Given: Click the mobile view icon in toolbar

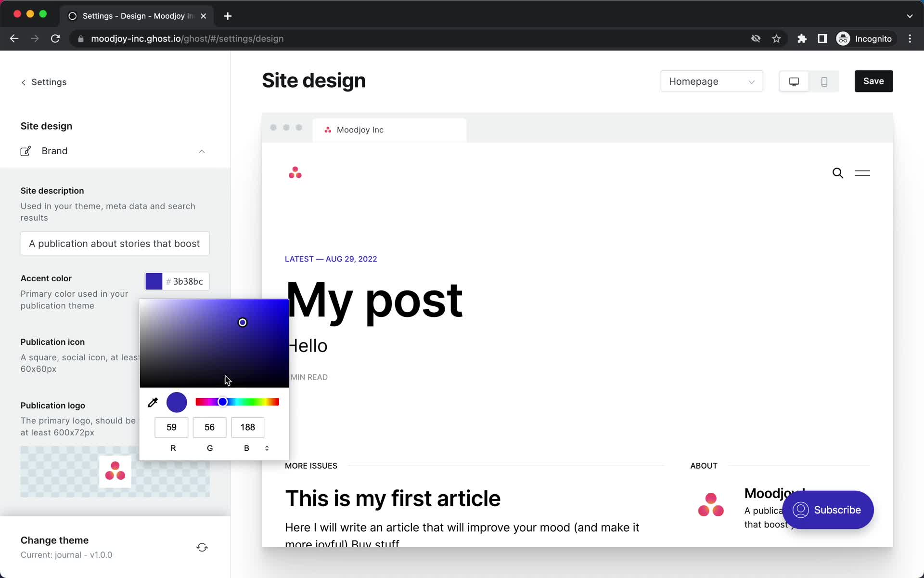Looking at the screenshot, I should point(824,81).
